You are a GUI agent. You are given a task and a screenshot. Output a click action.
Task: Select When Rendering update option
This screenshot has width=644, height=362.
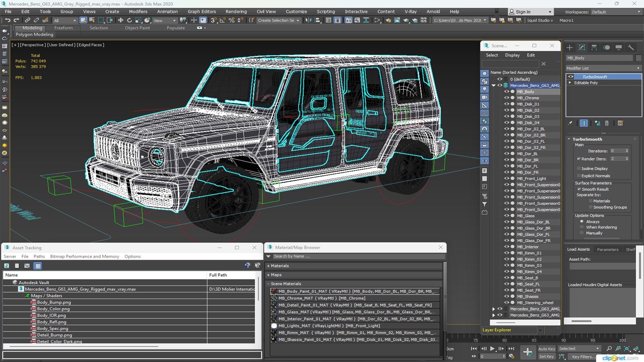(x=582, y=227)
